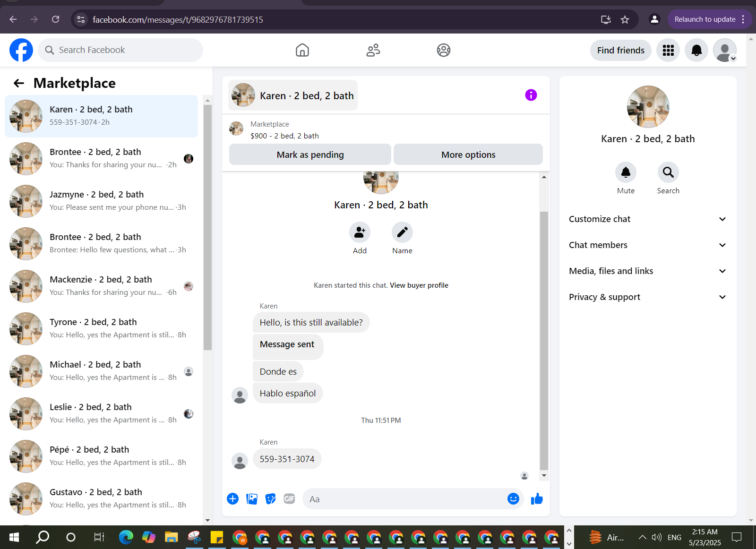Edit chat name with the pencil icon
This screenshot has width=756, height=549.
402,232
